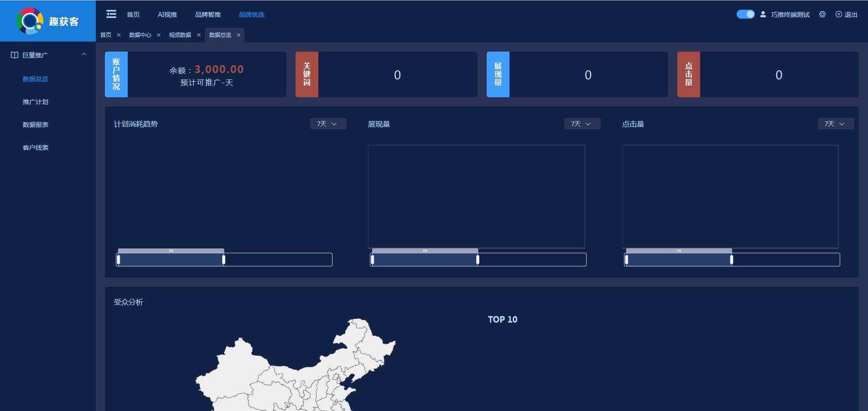Click the China map in 受众分析
This screenshot has height=411, width=868.
click(x=296, y=365)
